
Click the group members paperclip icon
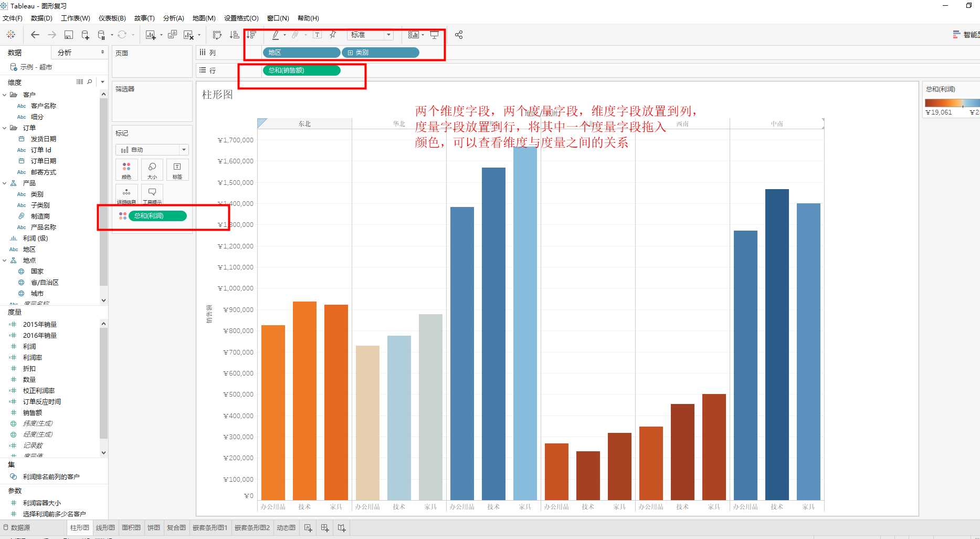[x=296, y=35]
